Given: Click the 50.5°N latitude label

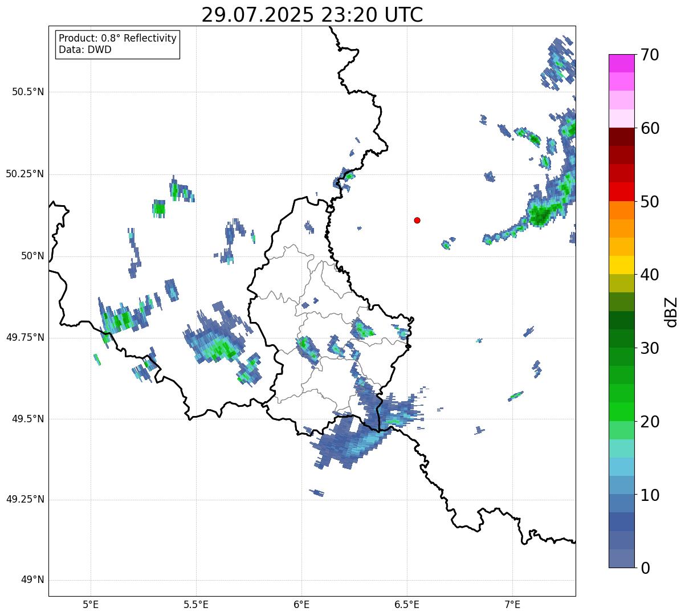Looking at the screenshot, I should [x=28, y=92].
